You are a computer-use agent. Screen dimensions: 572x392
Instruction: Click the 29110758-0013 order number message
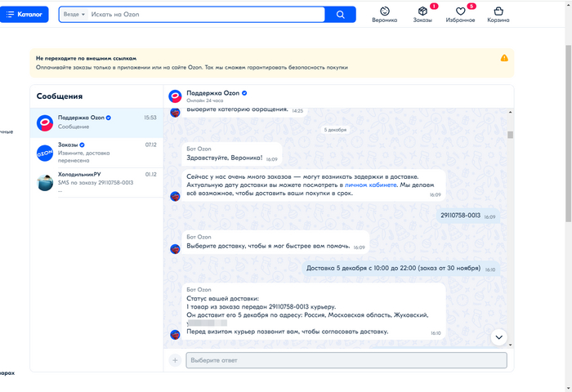coord(460,216)
